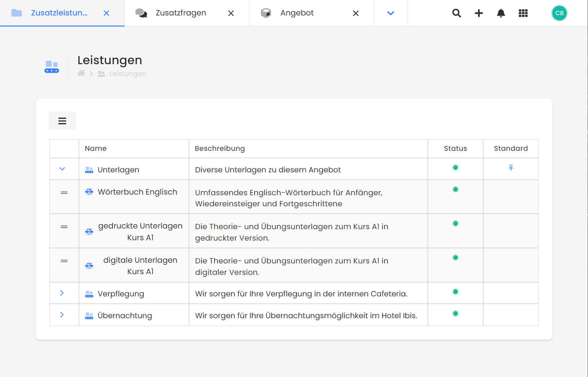Viewport: 588px width, 377px height.
Task: Toggle status dot of Unterlagen row
Action: point(455,167)
